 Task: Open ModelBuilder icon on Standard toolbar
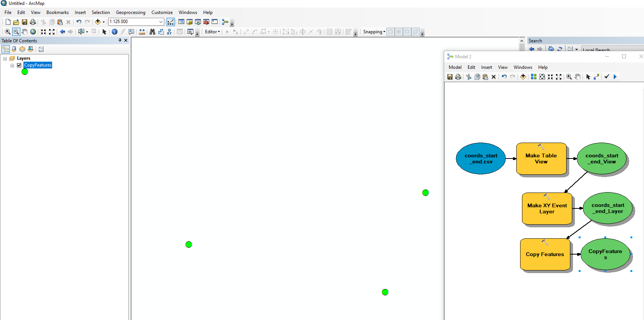click(225, 22)
